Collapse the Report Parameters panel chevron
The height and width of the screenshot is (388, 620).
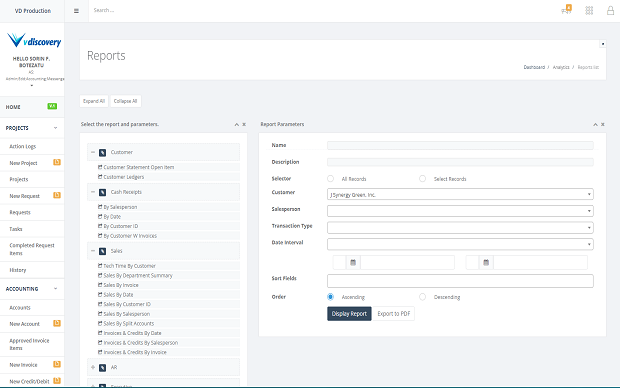[595, 125]
